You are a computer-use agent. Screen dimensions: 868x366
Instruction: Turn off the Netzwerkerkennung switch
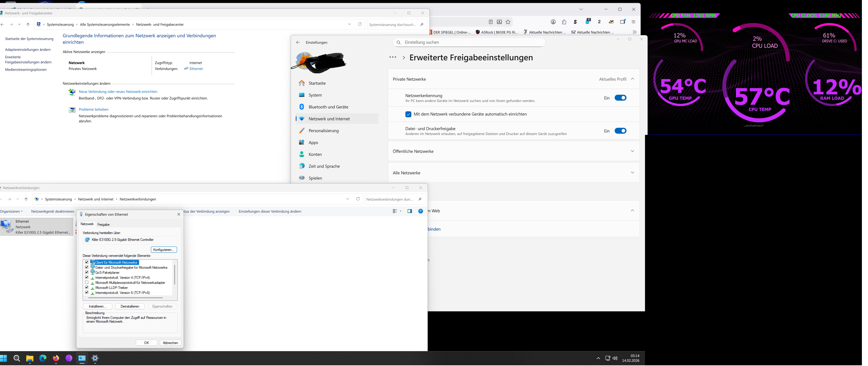click(x=620, y=98)
